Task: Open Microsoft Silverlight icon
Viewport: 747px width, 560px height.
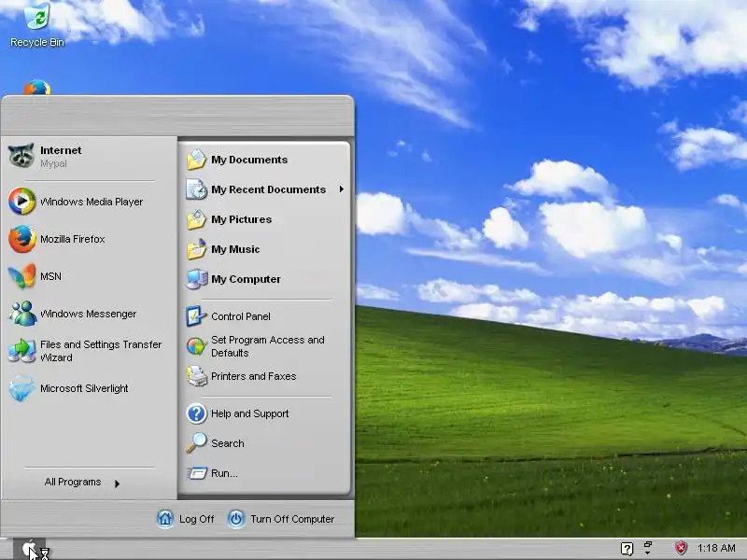Action: [x=21, y=388]
